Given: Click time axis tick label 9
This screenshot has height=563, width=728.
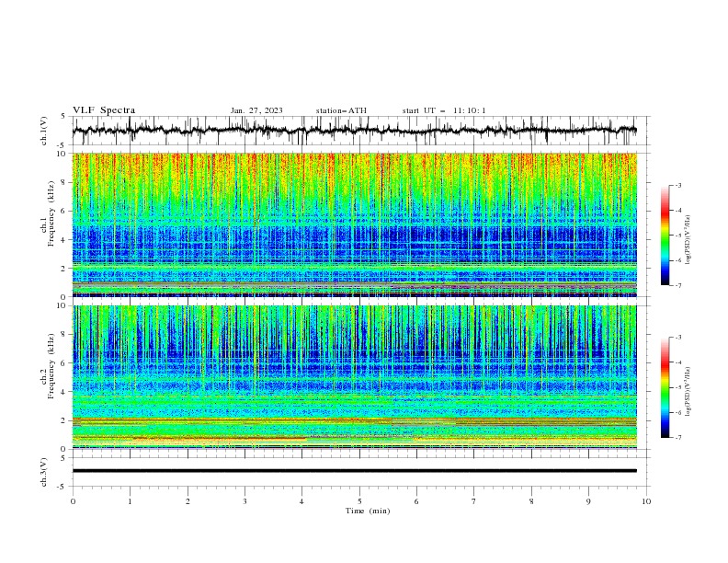Looking at the screenshot, I should click(x=588, y=501).
